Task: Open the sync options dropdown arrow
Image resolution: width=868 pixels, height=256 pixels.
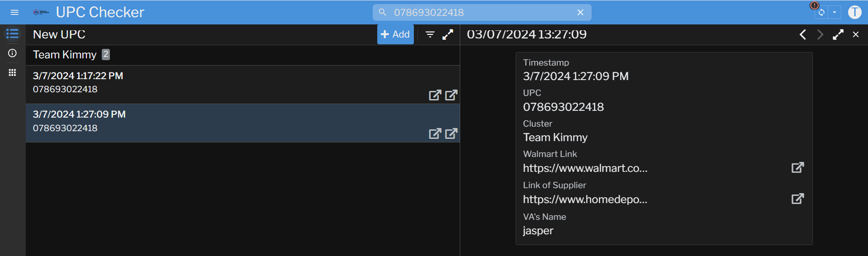Action: point(835,12)
